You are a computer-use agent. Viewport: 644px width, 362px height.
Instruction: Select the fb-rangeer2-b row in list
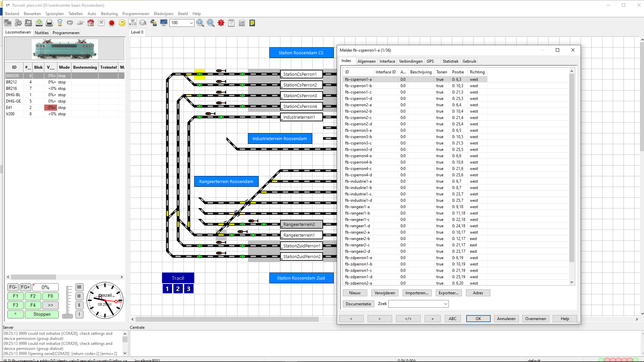(358, 239)
